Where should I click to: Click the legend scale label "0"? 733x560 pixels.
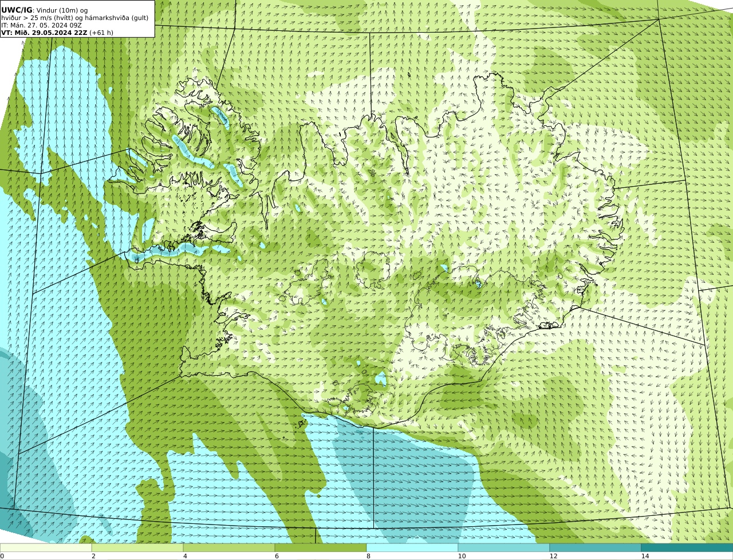[2, 556]
